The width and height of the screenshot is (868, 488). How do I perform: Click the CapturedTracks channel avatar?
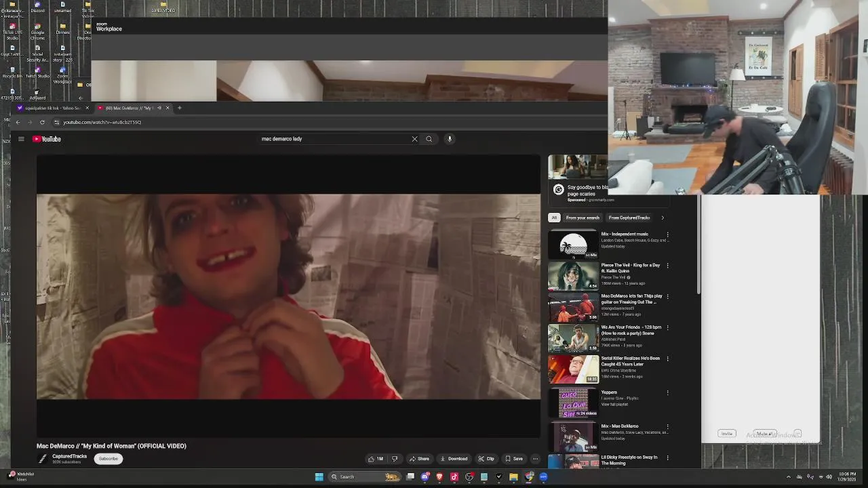tap(42, 459)
